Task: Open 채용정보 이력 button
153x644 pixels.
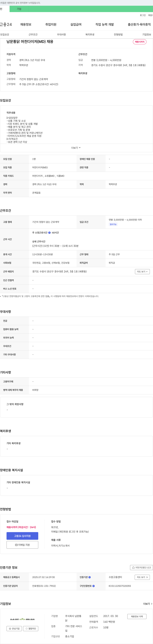Action: click(x=137, y=617)
